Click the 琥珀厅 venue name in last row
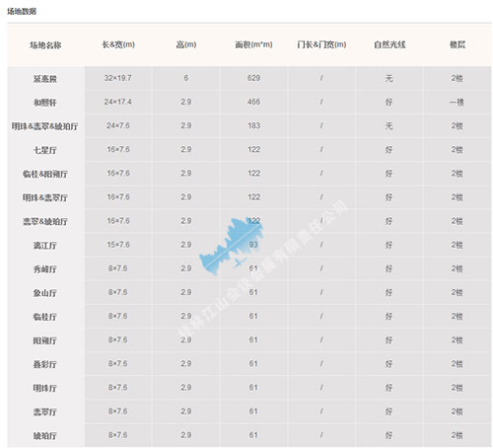The width and height of the screenshot is (493, 448). (x=45, y=436)
